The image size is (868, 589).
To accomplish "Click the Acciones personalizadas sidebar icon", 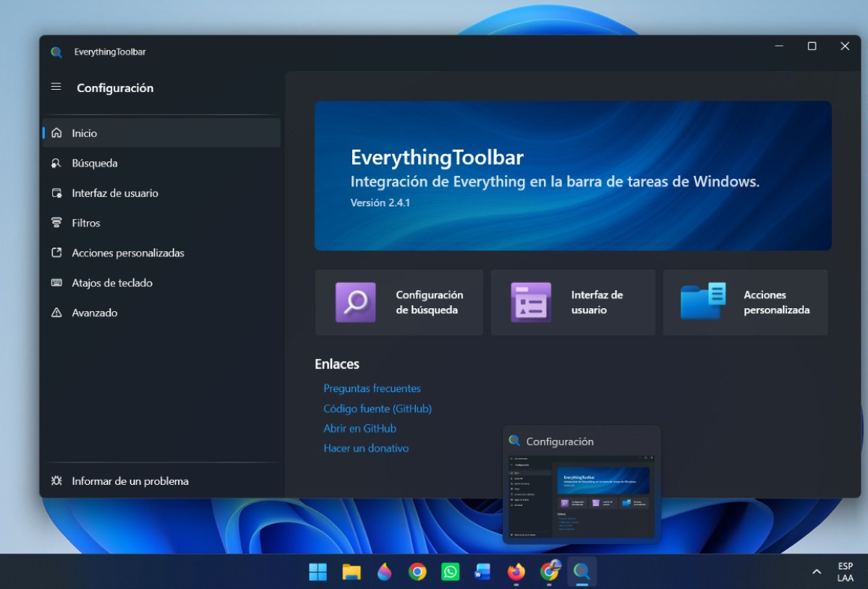I will point(56,253).
